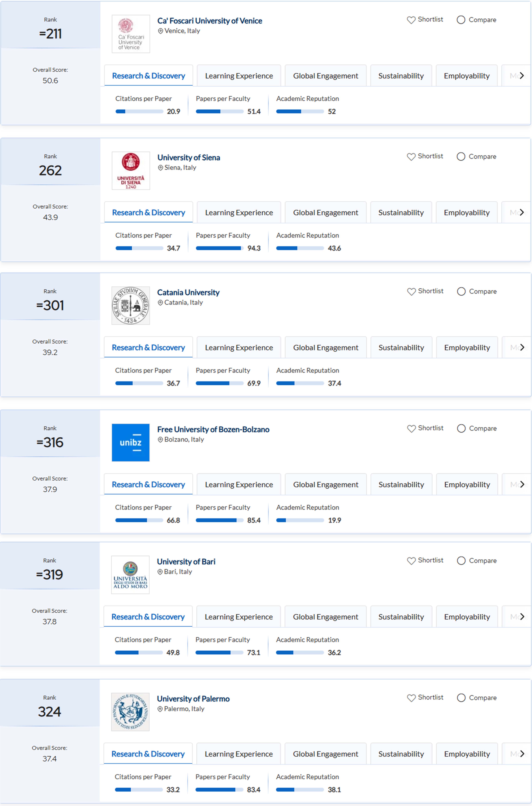Enable Compare for Free University of Bozen-Bolzano

click(x=461, y=429)
